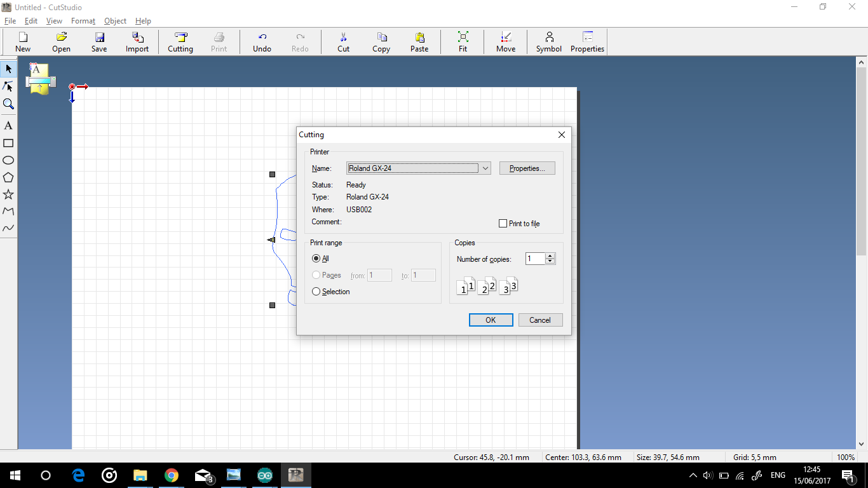
Task: Open the Object menu
Action: pos(116,21)
